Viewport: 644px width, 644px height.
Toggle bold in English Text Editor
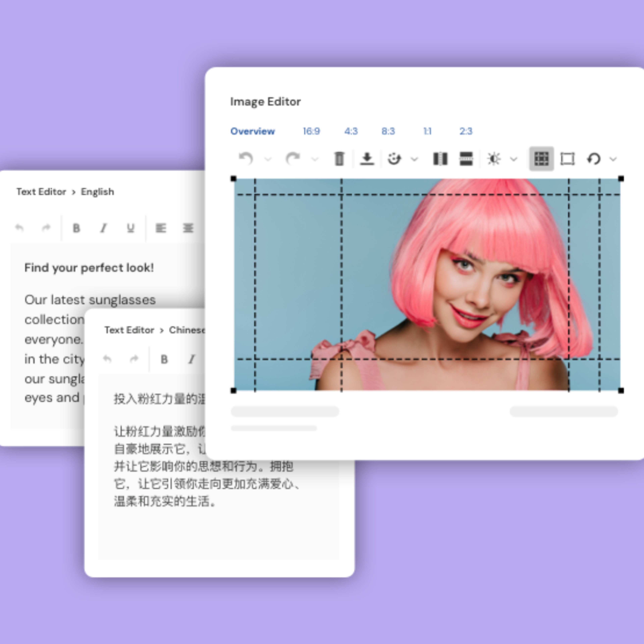point(76,228)
